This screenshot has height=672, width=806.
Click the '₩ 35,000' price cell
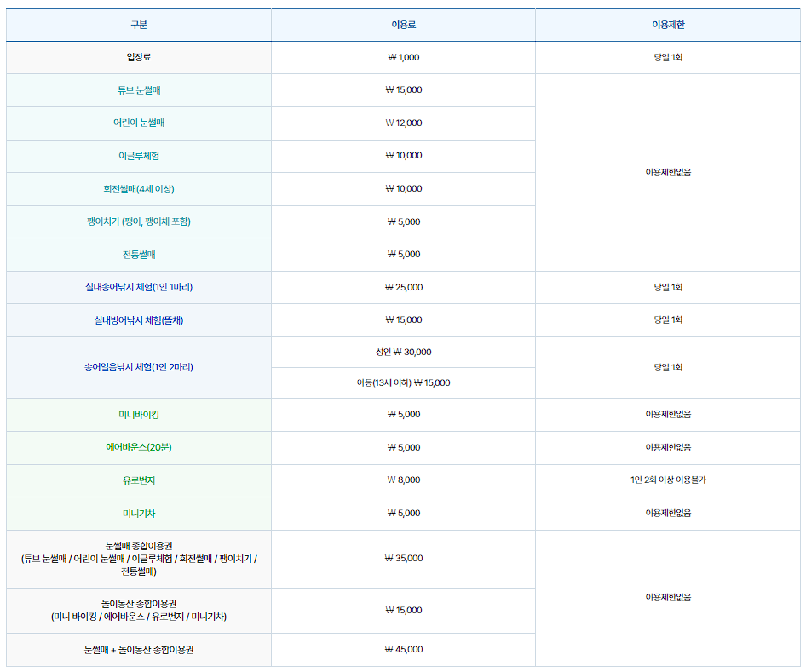click(x=404, y=559)
